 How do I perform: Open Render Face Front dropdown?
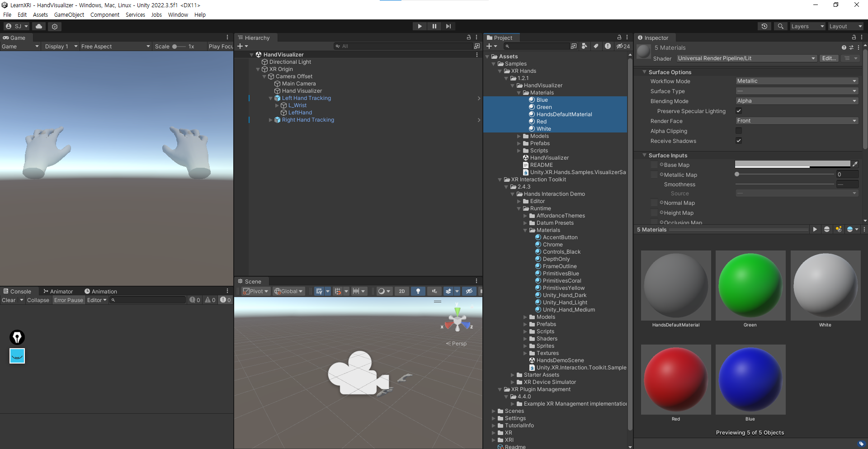[x=797, y=121]
